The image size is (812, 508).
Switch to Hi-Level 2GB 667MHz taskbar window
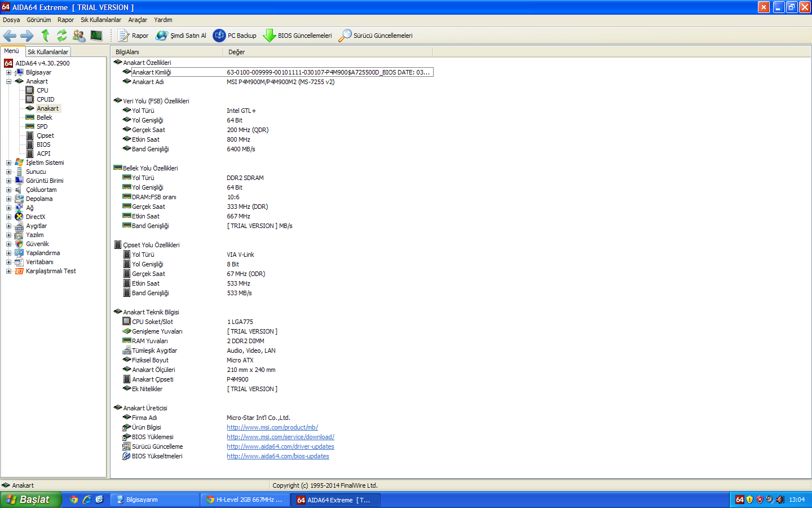[245, 500]
